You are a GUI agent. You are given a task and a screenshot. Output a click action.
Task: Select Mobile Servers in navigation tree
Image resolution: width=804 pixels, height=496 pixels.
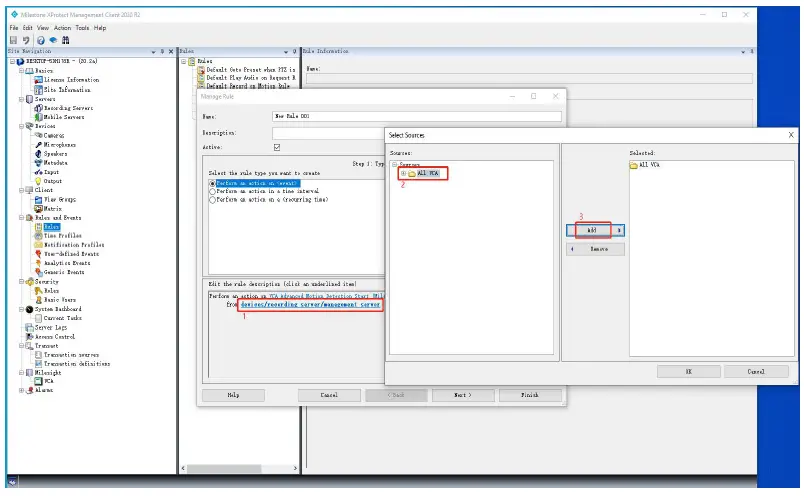pos(64,117)
